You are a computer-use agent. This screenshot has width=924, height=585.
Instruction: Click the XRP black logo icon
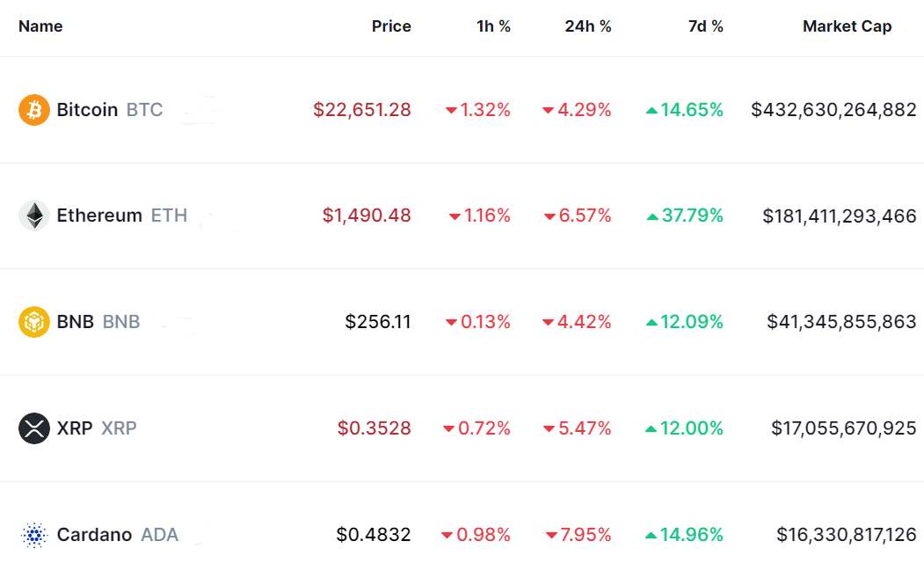click(x=34, y=428)
